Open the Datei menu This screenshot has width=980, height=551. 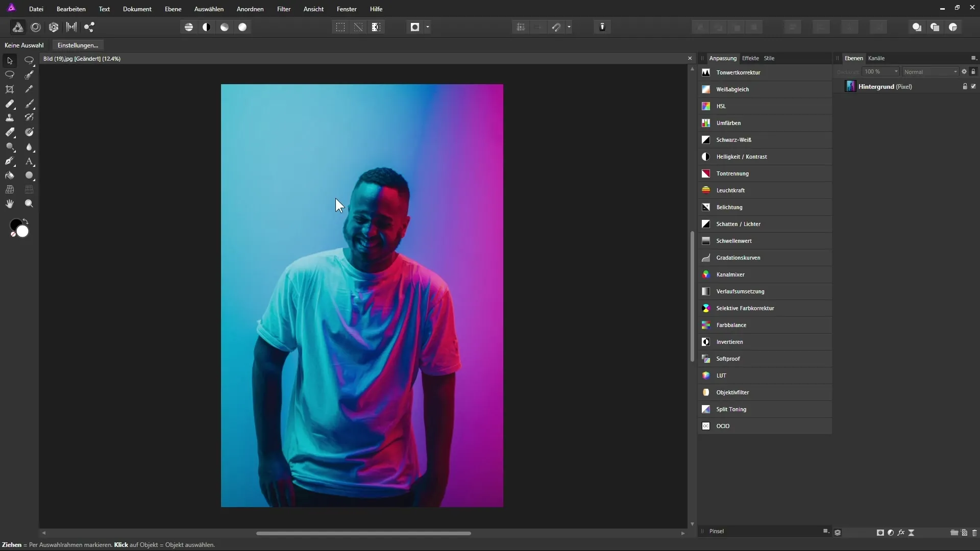(36, 9)
